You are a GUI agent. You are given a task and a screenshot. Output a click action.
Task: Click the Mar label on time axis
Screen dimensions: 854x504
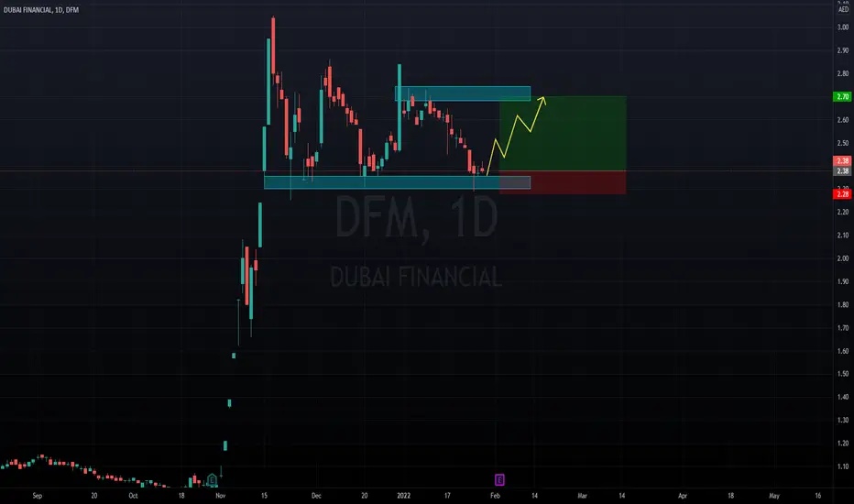[x=582, y=496]
